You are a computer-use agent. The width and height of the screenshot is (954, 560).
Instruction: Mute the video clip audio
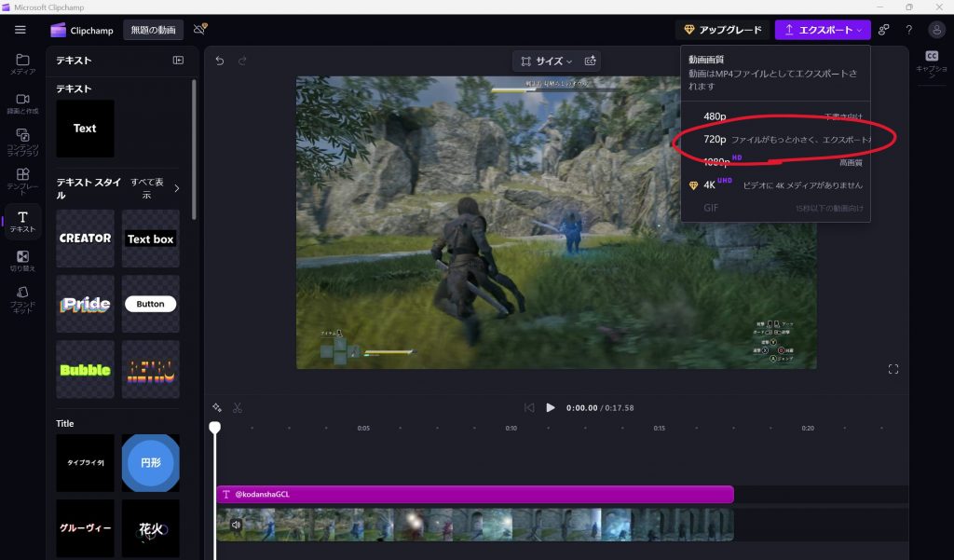point(236,525)
